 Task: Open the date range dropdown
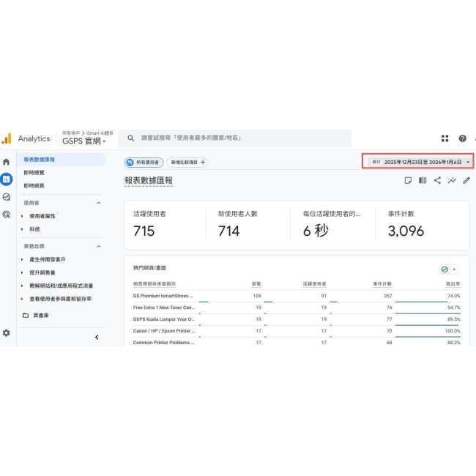click(418, 162)
